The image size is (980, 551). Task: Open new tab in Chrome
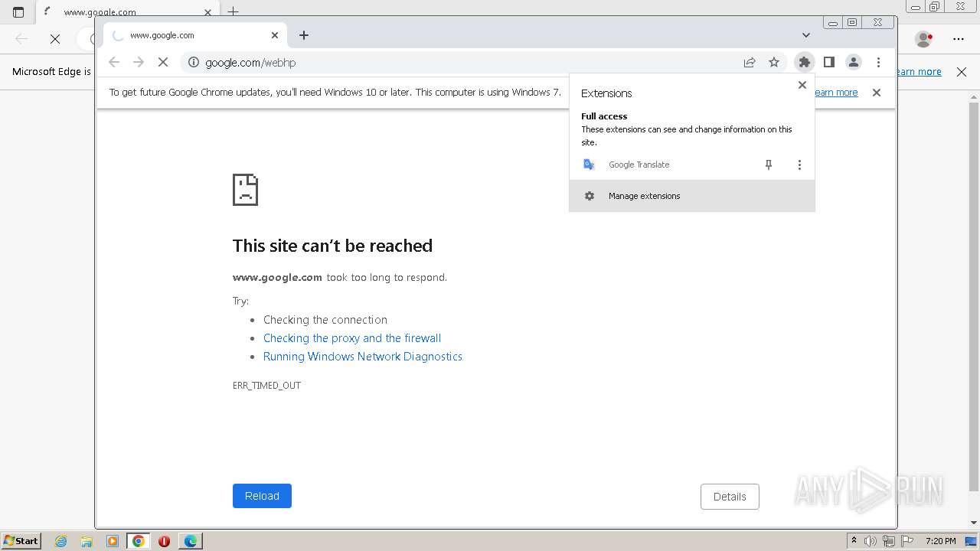[x=304, y=35]
